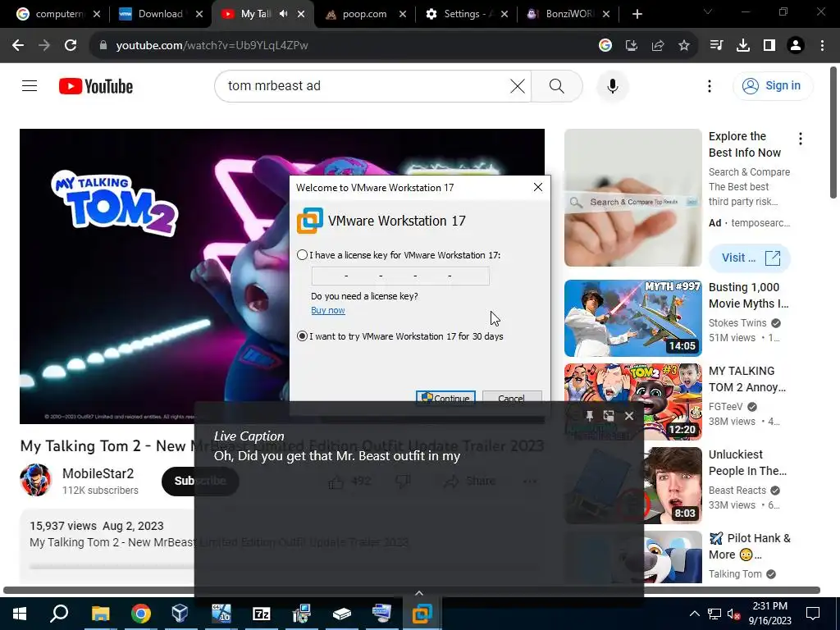The width and height of the screenshot is (840, 630).
Task: Click the MobileStar2 channel name
Action: (x=98, y=473)
